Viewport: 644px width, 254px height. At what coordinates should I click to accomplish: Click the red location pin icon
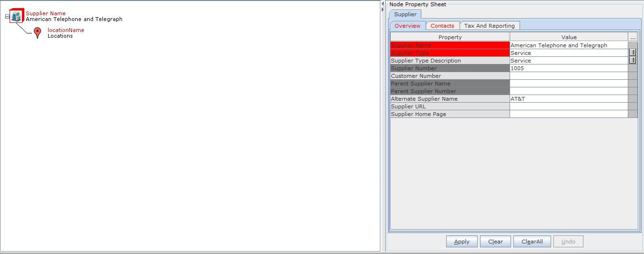click(38, 33)
